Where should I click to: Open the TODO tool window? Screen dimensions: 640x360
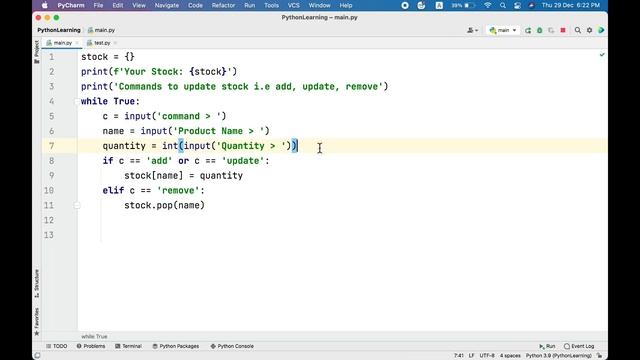[56, 346]
